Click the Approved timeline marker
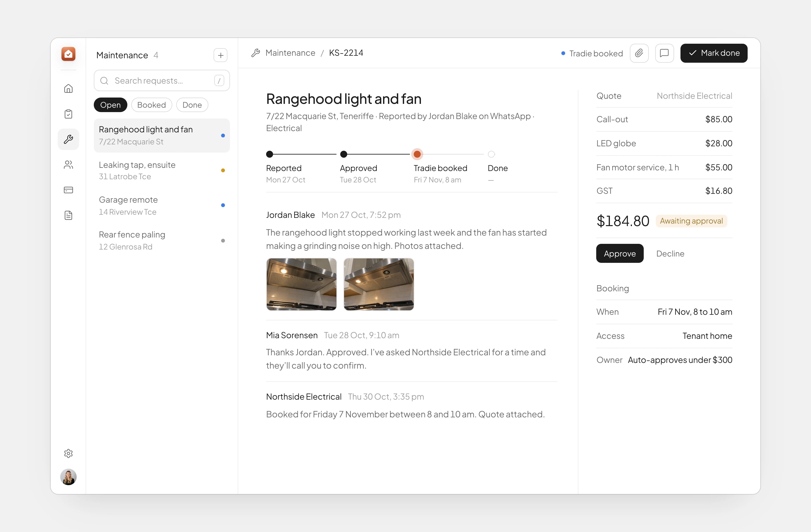Image resolution: width=811 pixels, height=532 pixels. point(344,154)
